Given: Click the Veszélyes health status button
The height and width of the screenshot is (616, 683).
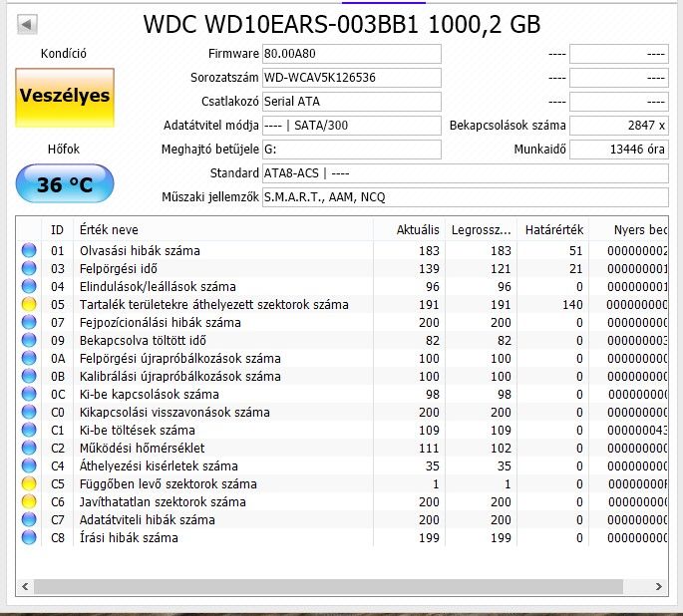Looking at the screenshot, I should click(x=65, y=98).
